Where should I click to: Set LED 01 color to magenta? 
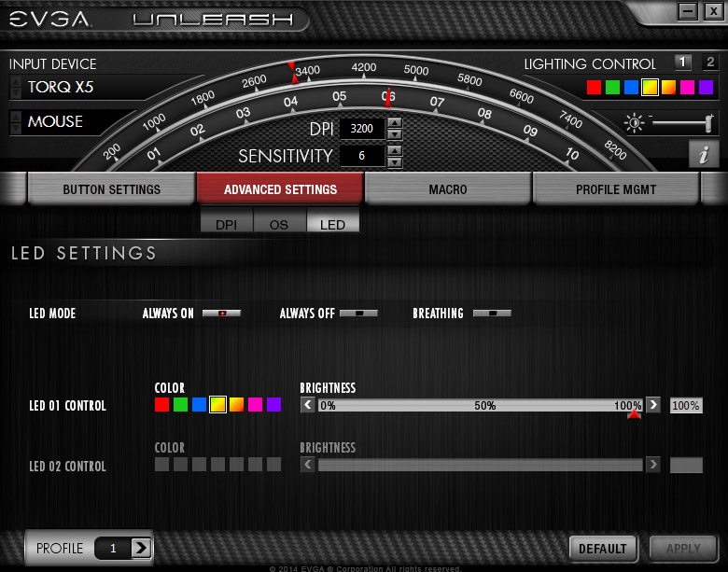click(x=255, y=404)
